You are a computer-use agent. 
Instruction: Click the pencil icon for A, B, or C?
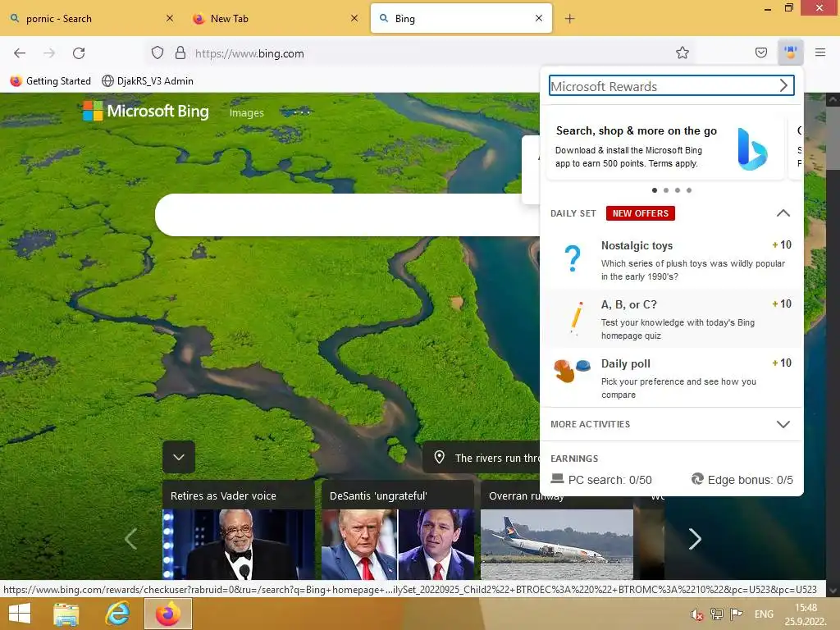pyautogui.click(x=576, y=318)
